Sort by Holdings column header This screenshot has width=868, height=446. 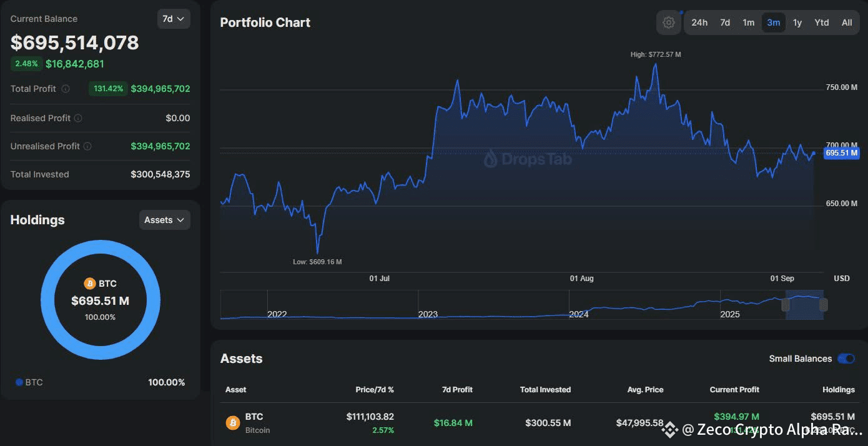coord(839,390)
